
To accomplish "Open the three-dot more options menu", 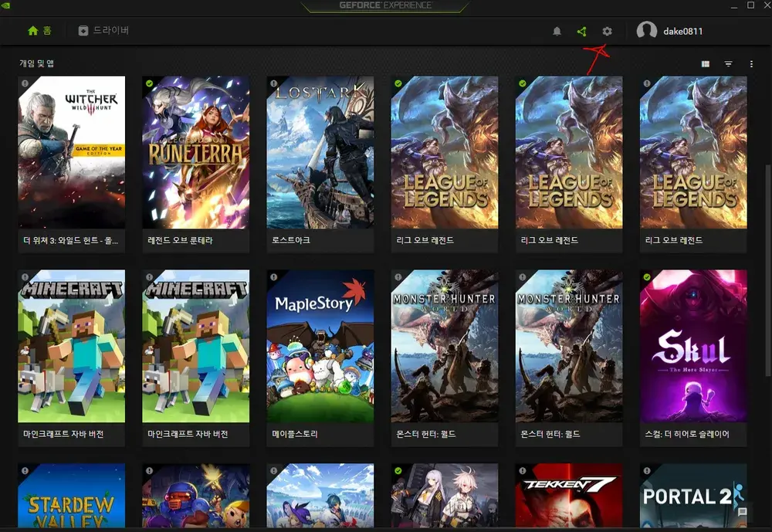I will [x=751, y=63].
